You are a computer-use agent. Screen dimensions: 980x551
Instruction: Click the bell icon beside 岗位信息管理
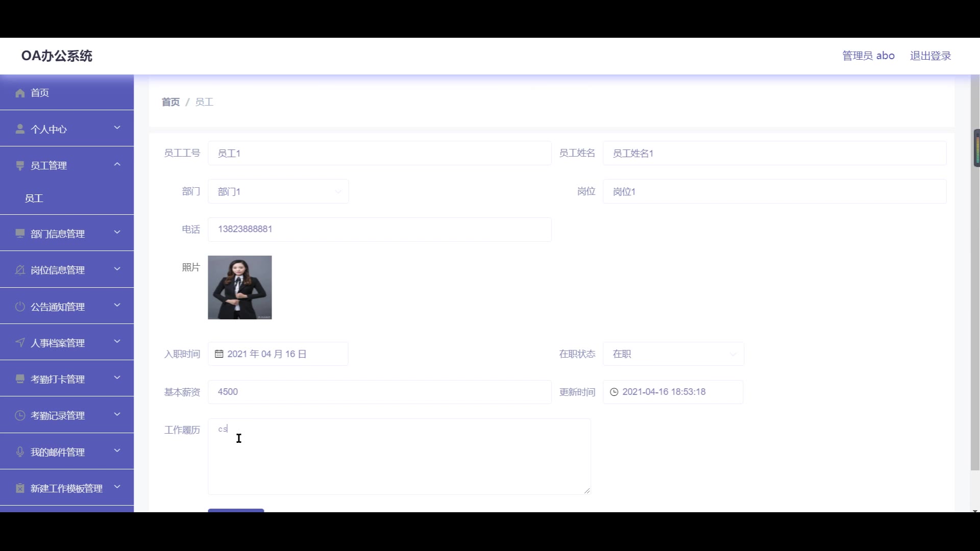coord(20,270)
